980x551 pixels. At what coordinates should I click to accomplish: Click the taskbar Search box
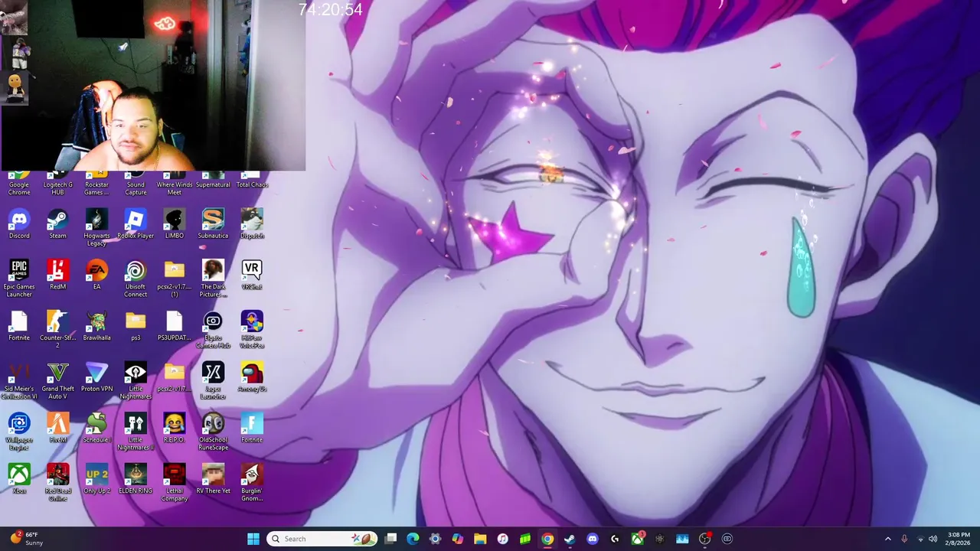pos(322,539)
